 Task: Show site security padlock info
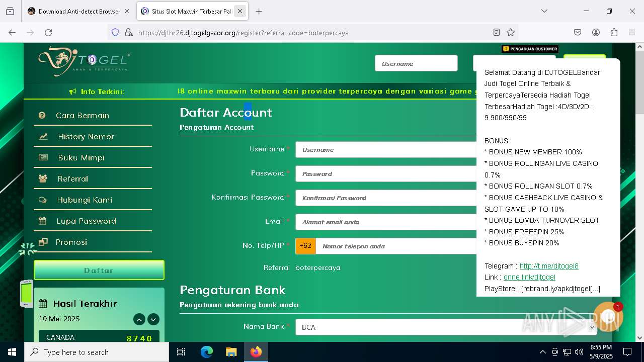pos(129,33)
